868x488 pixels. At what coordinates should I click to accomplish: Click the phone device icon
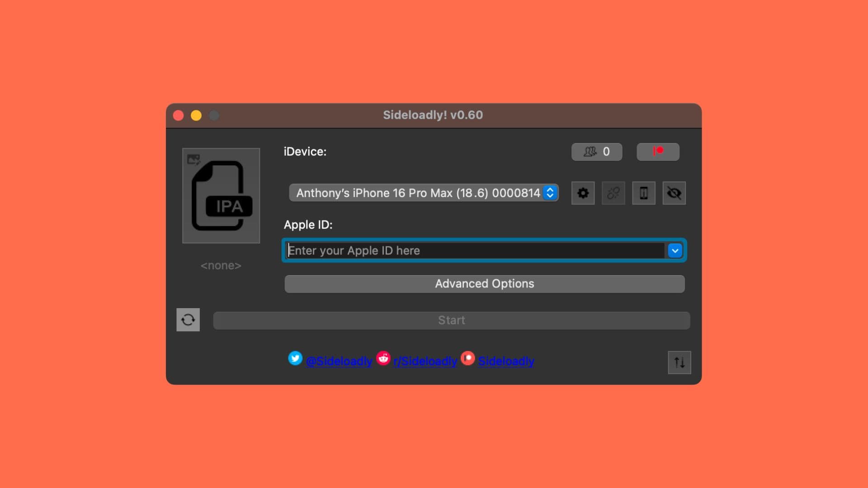point(643,193)
